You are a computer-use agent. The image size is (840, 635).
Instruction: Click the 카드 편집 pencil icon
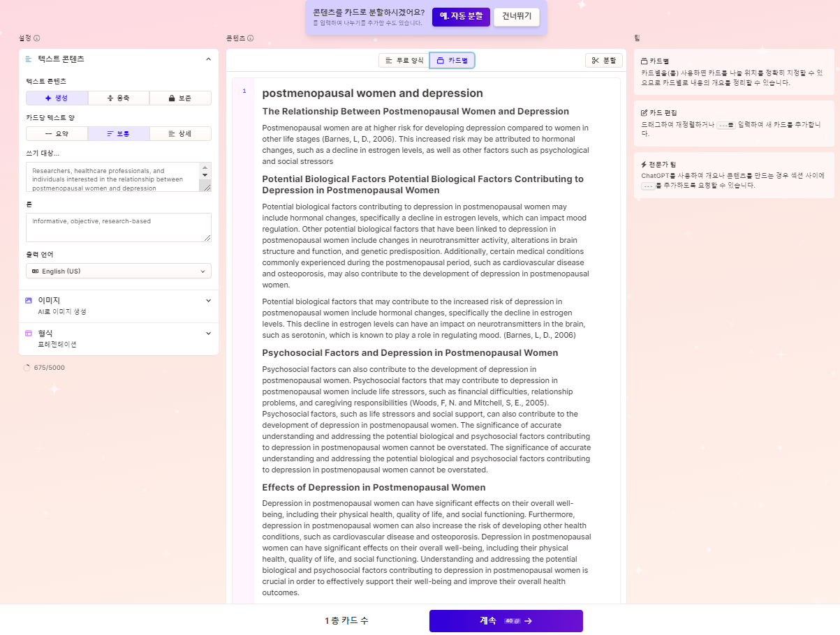tap(644, 113)
